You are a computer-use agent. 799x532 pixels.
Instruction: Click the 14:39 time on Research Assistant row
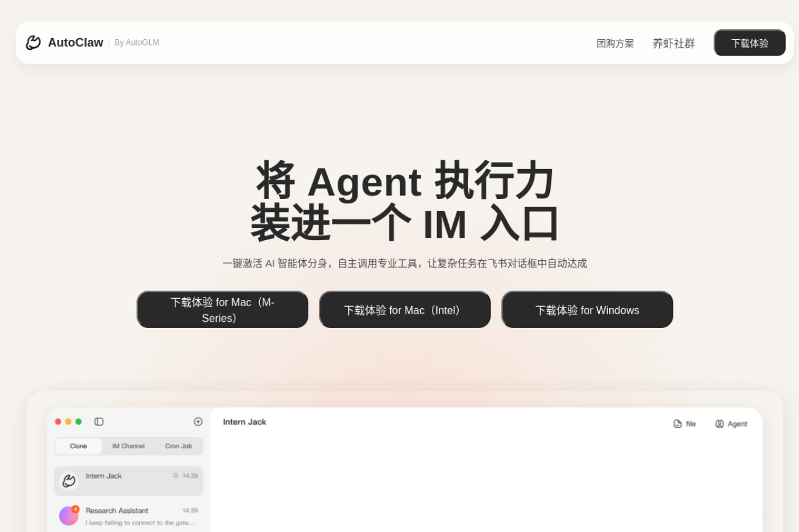coord(190,510)
